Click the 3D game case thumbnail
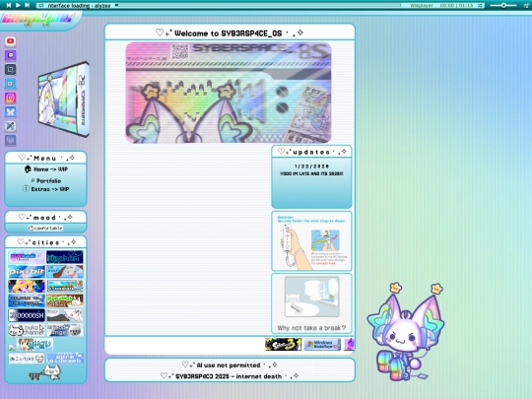The image size is (532, 399). pos(64,100)
